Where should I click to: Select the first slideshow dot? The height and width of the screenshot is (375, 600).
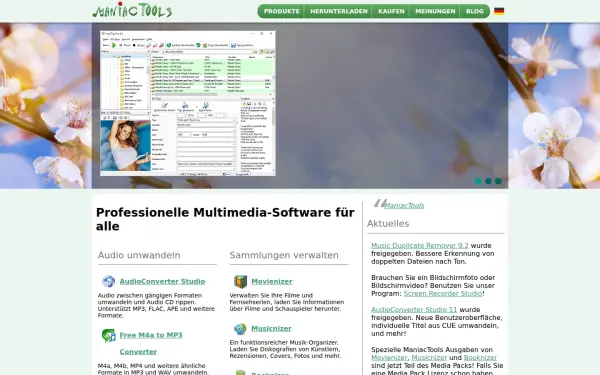click(x=478, y=181)
